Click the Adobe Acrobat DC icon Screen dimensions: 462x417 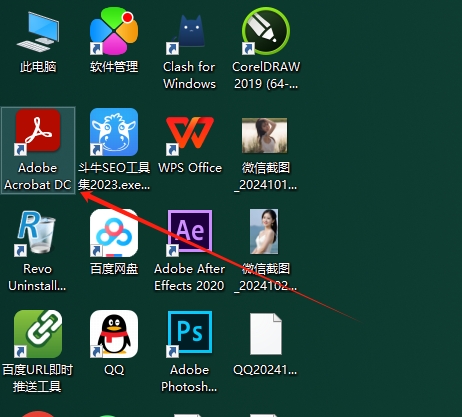pyautogui.click(x=38, y=132)
